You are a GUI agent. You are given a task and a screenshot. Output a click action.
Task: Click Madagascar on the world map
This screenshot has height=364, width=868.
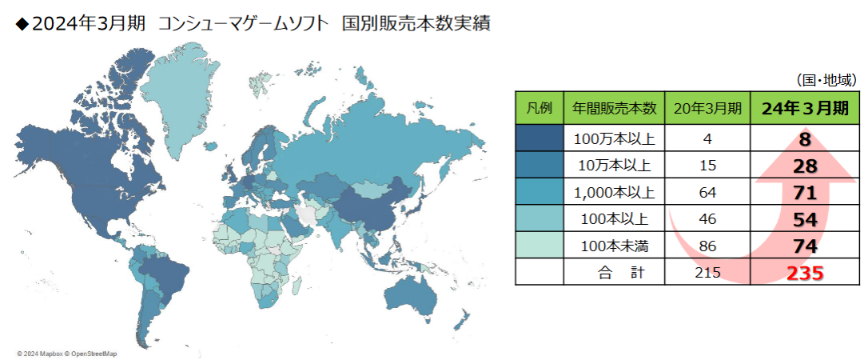(x=297, y=285)
